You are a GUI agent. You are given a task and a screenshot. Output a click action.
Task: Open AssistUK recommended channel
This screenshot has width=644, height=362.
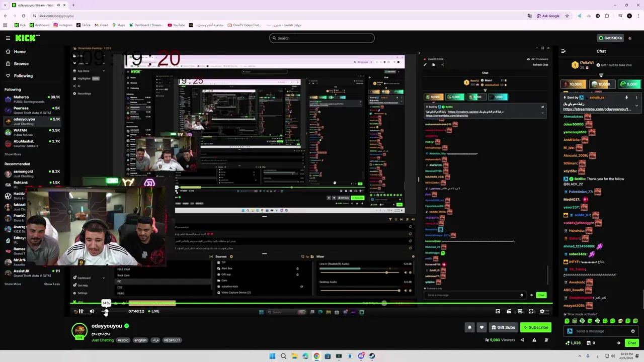click(32, 273)
